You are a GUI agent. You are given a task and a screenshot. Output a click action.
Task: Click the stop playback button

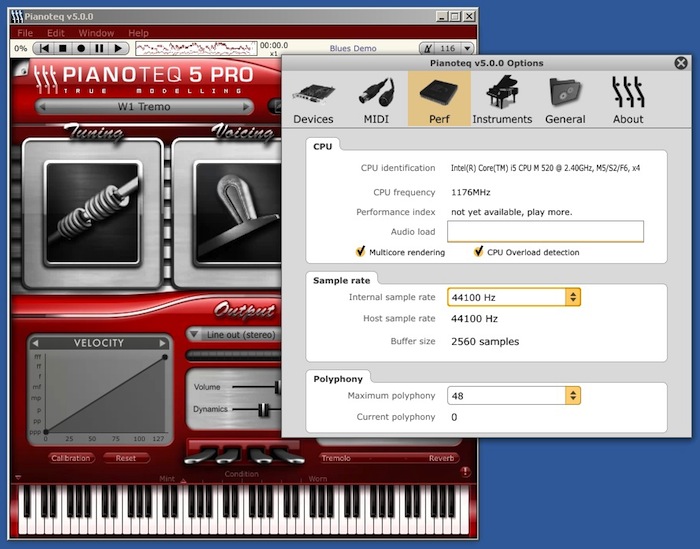63,48
